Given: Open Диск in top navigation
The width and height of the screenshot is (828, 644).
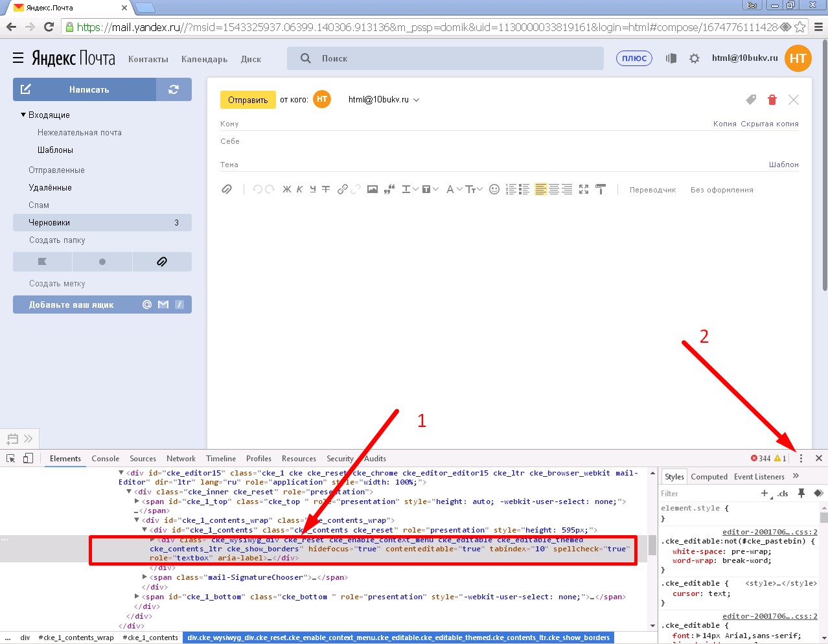Looking at the screenshot, I should [x=251, y=59].
